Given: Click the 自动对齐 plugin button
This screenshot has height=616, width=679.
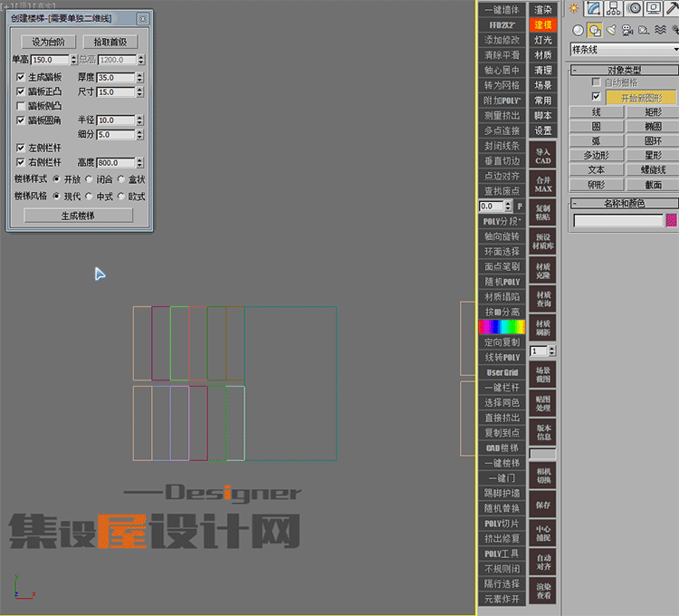Looking at the screenshot, I should pyautogui.click(x=542, y=562).
